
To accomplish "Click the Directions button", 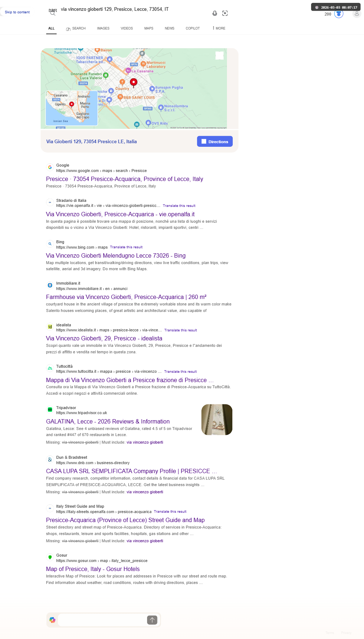I will click(215, 141).
